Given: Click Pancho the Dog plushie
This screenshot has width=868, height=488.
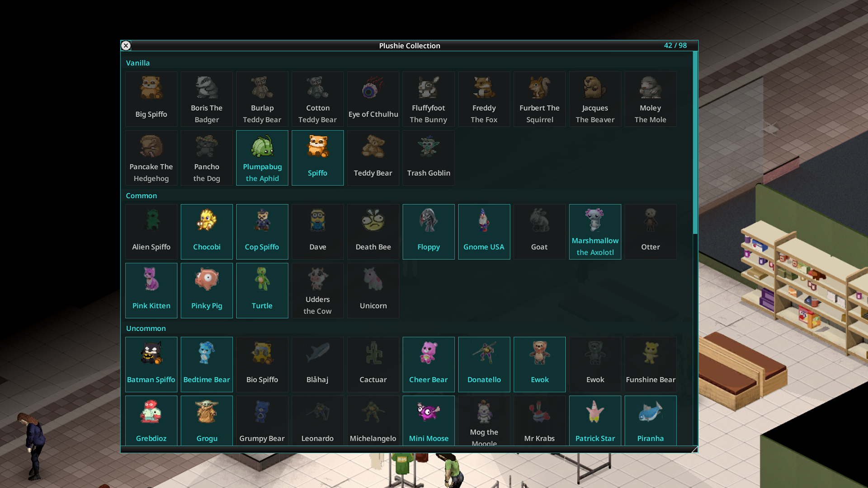Looking at the screenshot, I should pyautogui.click(x=207, y=158).
